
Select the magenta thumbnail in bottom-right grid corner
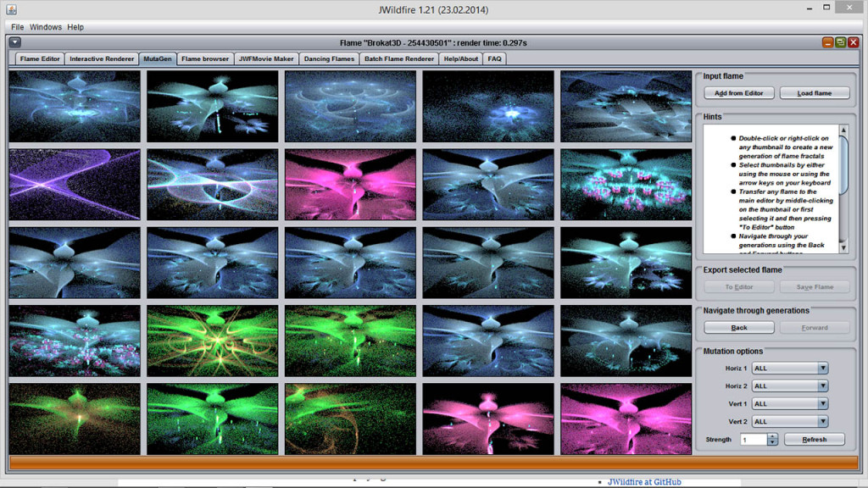click(626, 419)
